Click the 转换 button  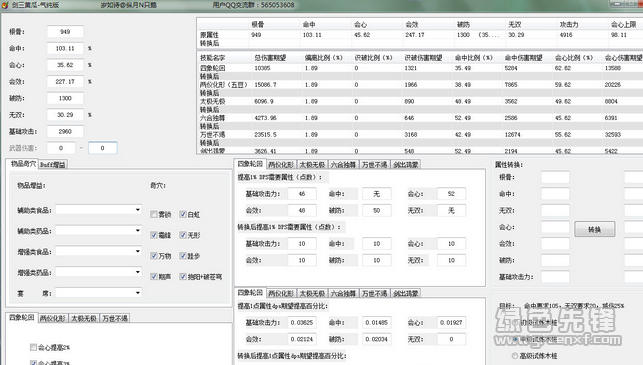click(x=595, y=229)
